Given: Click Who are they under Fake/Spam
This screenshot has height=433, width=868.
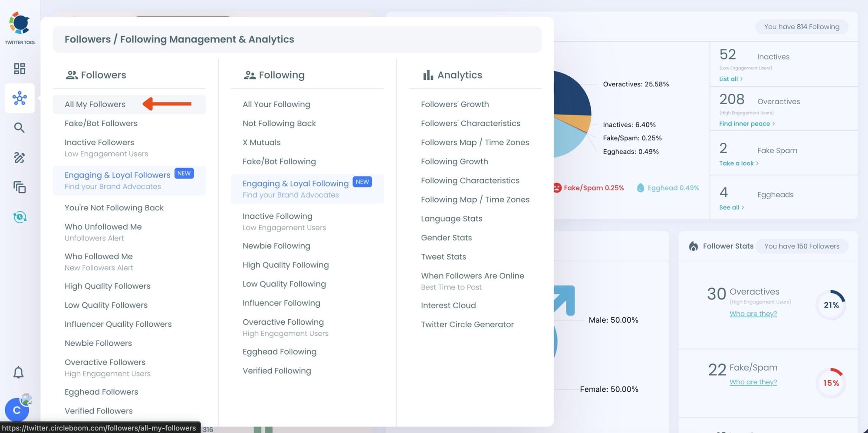Looking at the screenshot, I should point(753,382).
